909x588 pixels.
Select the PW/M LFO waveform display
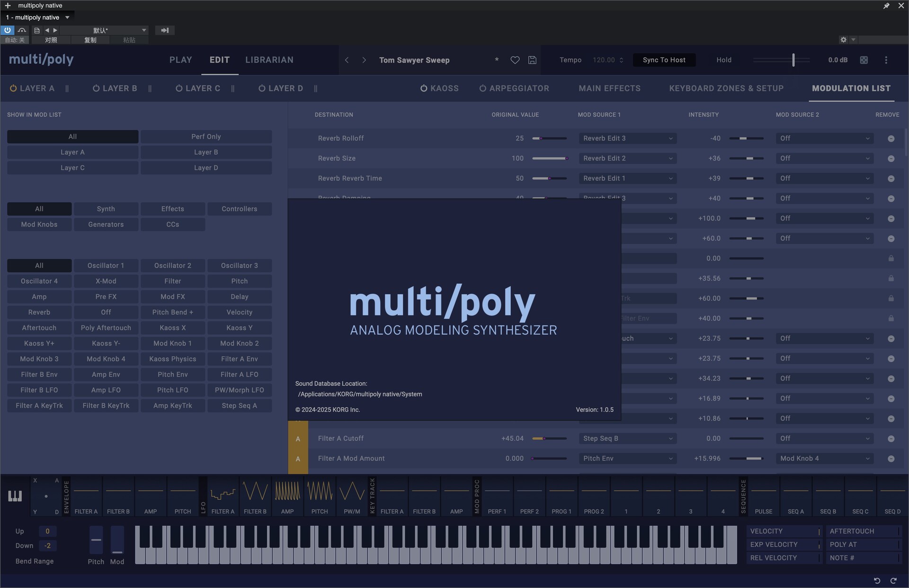tap(352, 496)
